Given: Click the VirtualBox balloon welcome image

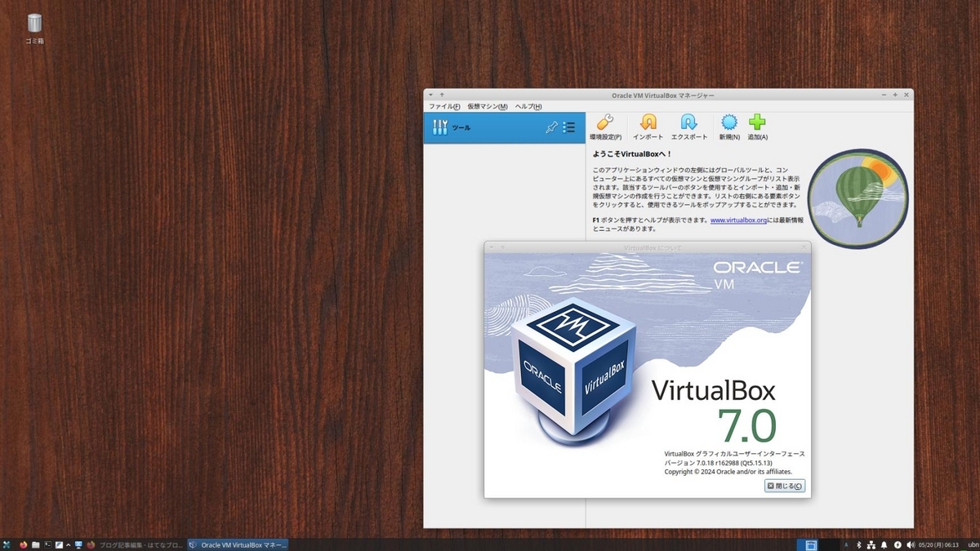Looking at the screenshot, I should point(857,198).
